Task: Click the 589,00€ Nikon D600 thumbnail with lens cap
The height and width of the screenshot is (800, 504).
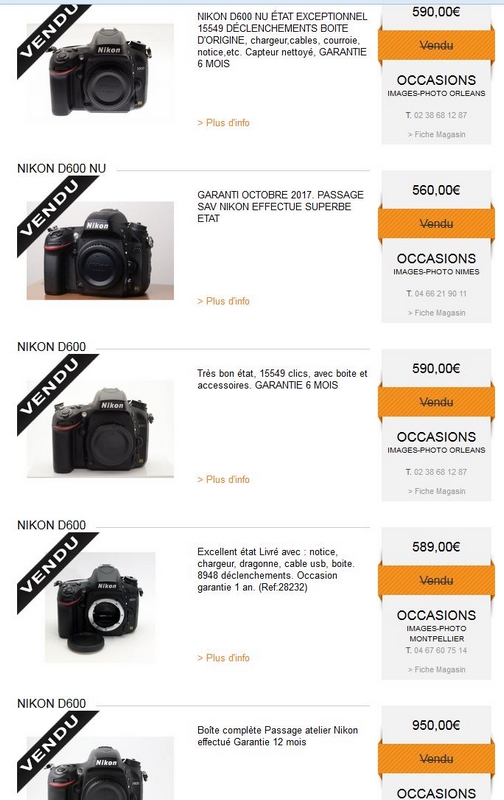Action: coord(100,607)
